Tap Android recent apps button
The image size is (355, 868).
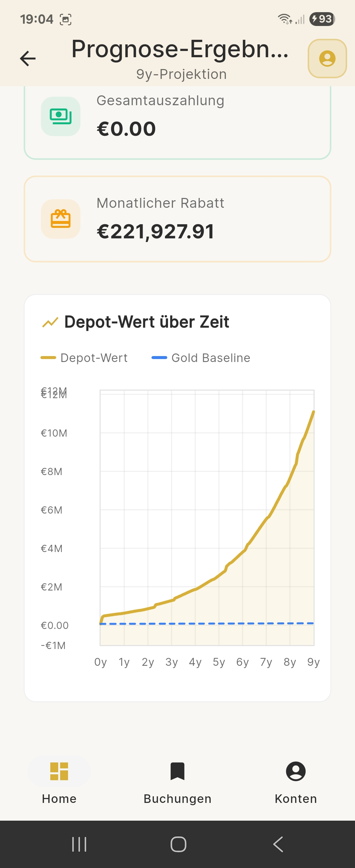pyautogui.click(x=79, y=844)
